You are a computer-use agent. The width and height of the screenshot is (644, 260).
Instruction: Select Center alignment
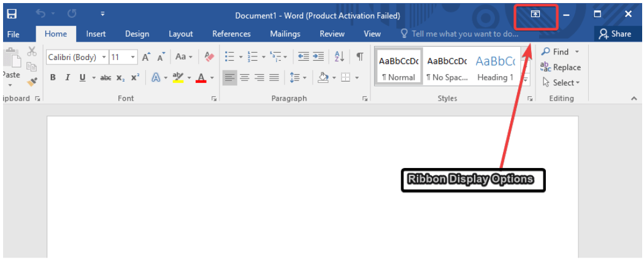tap(245, 78)
